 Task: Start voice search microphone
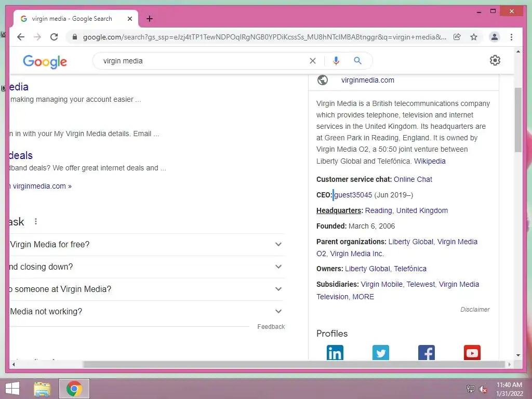(x=336, y=61)
